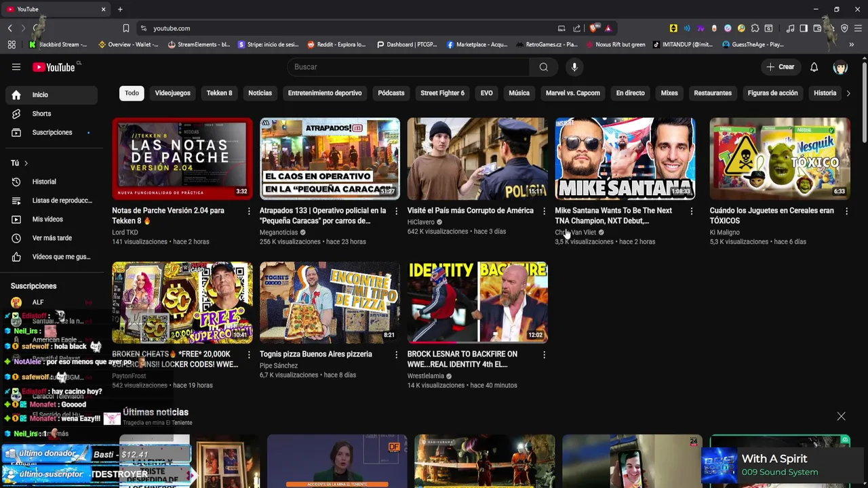Click the Brave Rewards triangle icon
This screenshot has height=488, width=868.
(608, 28)
